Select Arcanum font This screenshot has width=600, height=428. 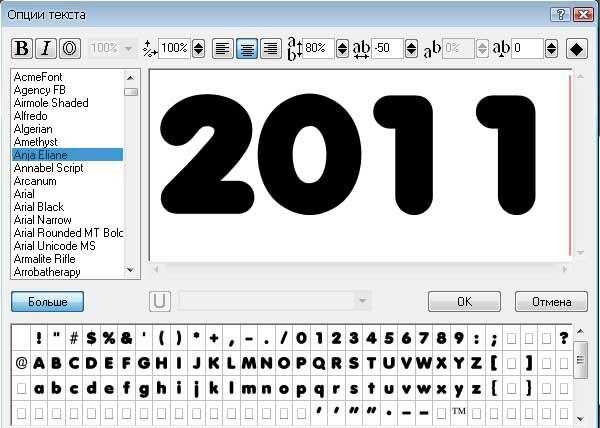35,181
